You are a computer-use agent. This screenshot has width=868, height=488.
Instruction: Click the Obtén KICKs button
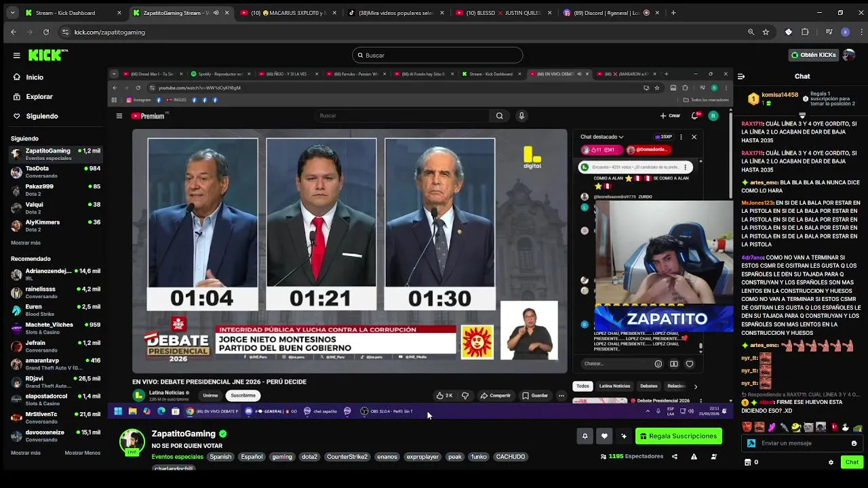pyautogui.click(x=813, y=55)
